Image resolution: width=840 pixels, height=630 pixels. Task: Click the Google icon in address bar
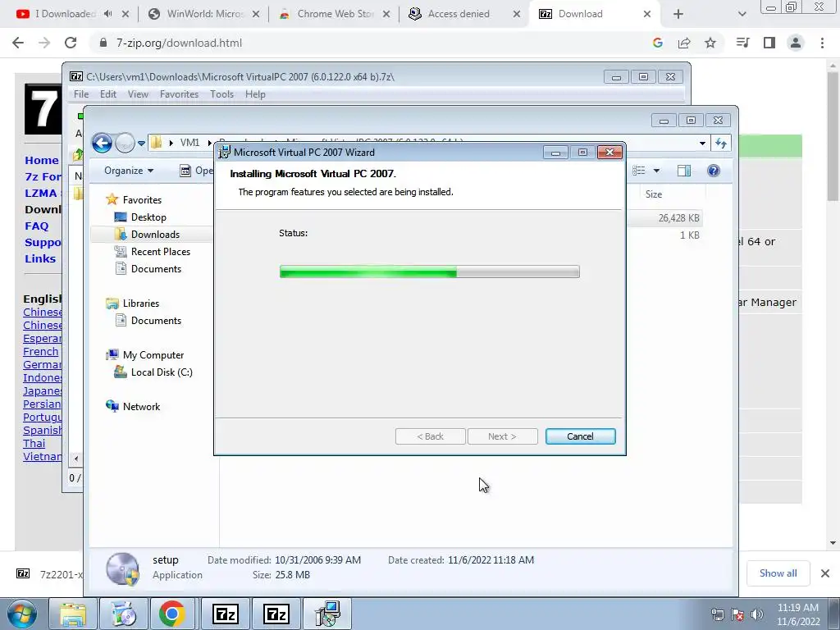[x=658, y=43]
